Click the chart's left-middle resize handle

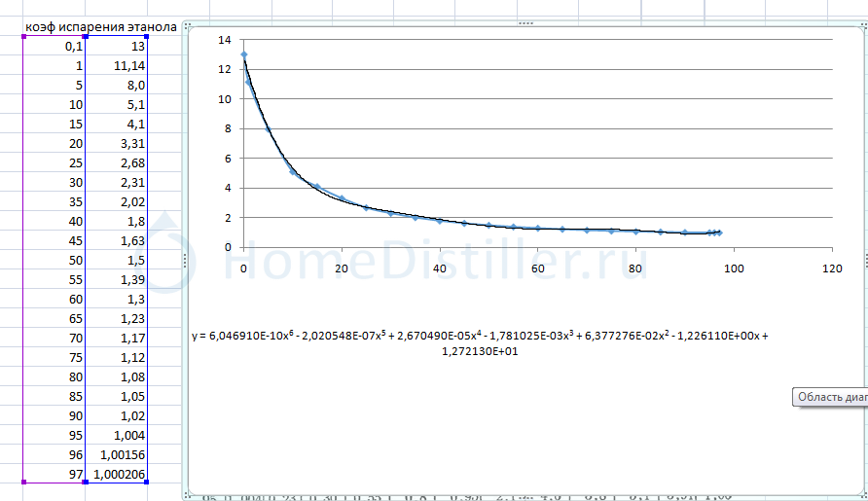pos(185,260)
